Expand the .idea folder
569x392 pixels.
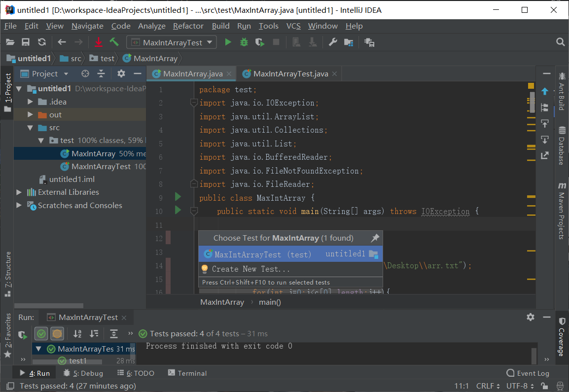coord(30,102)
